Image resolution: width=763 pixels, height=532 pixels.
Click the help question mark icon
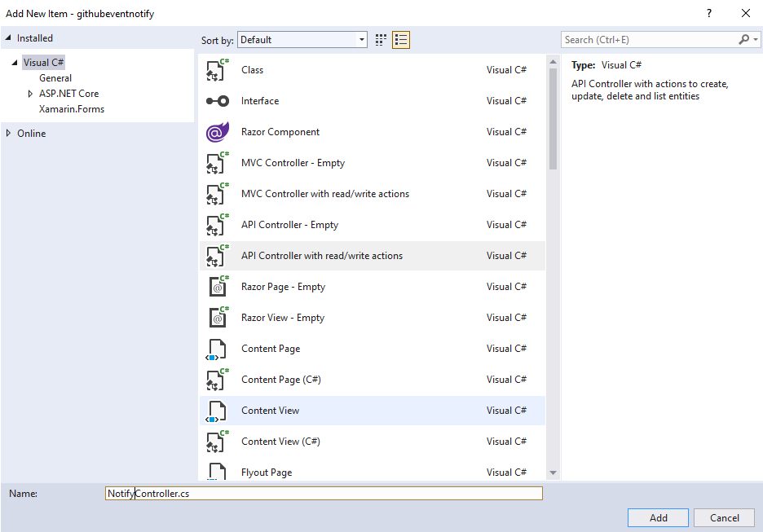tap(708, 13)
